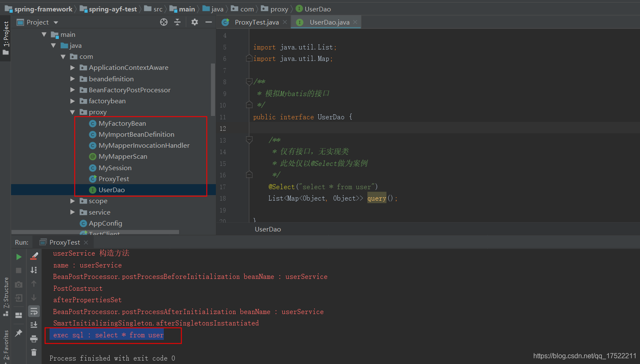Open MyMapperInvocationHandler class
Screen dimensions: 640x364
(x=144, y=145)
